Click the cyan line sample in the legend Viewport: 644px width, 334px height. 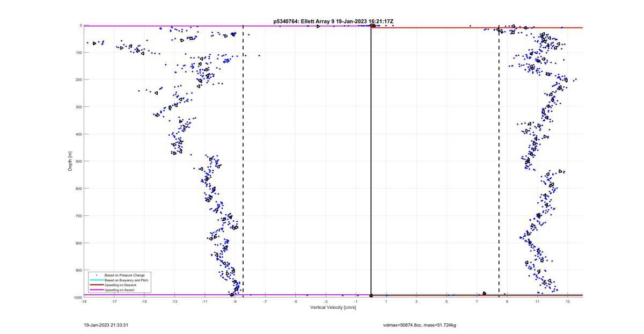click(x=97, y=280)
